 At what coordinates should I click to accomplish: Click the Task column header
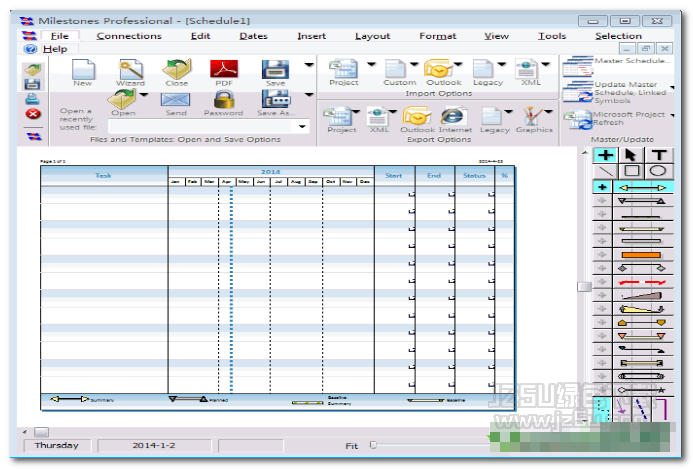(104, 176)
